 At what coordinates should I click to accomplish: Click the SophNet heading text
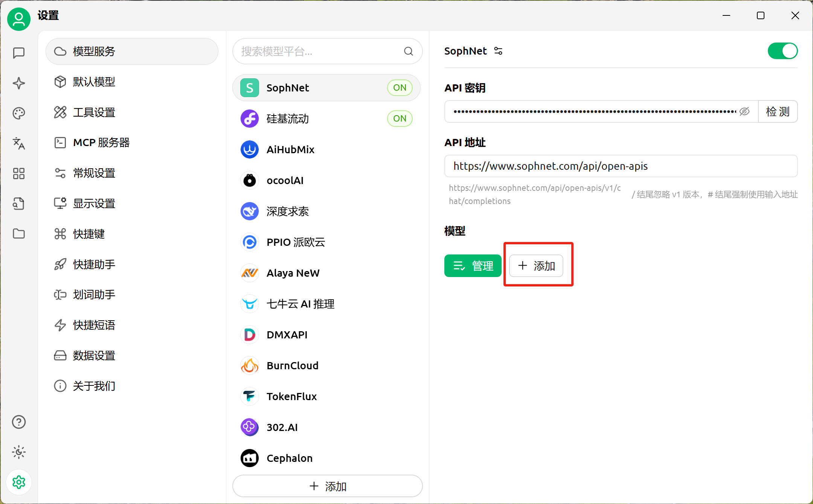coord(465,51)
